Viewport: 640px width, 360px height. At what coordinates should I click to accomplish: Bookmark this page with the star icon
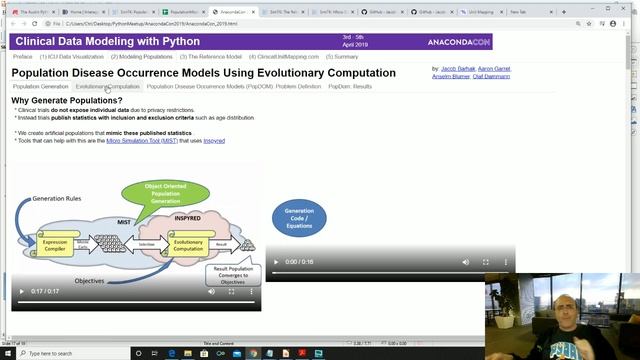pyautogui.click(x=589, y=24)
